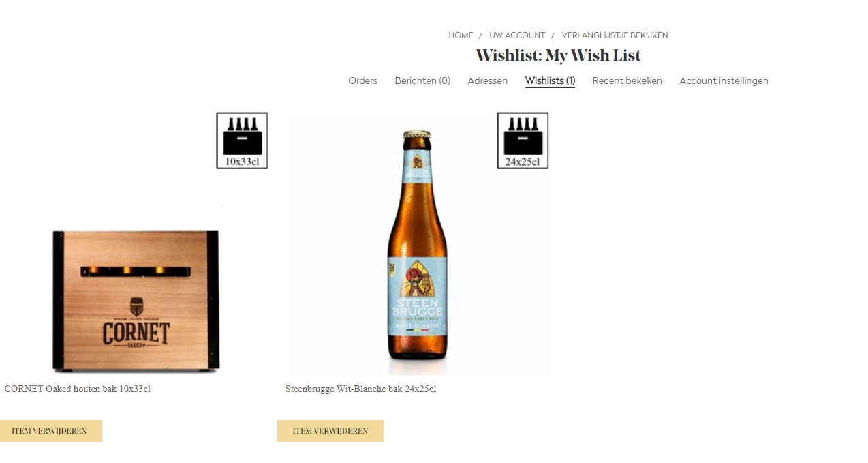Open UW ACCOUNT breadcrumb link
This screenshot has height=463, width=868.
click(517, 35)
